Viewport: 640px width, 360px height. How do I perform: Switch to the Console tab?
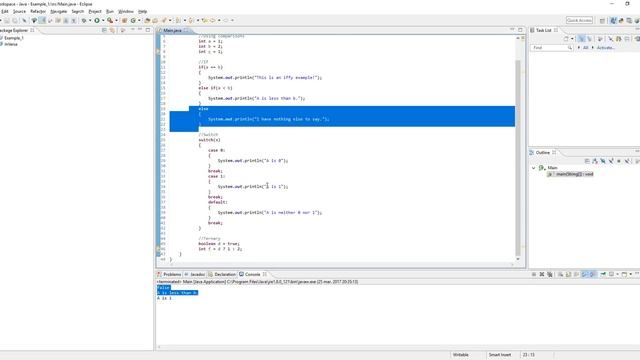click(252, 274)
